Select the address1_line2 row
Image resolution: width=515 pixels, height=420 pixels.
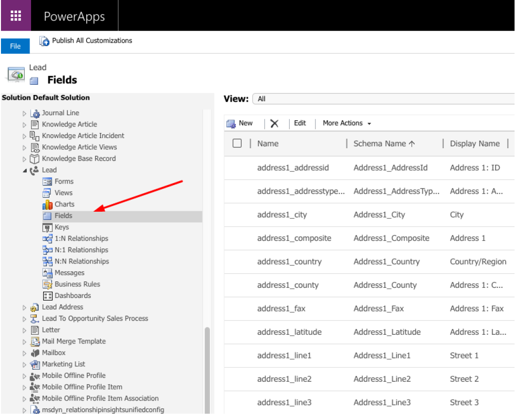pos(369,379)
